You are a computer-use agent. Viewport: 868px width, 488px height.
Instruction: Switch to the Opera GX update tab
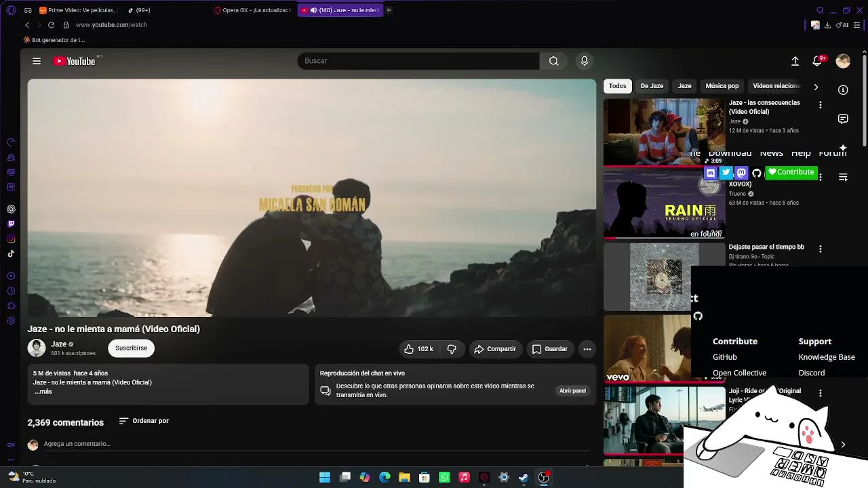point(253,10)
